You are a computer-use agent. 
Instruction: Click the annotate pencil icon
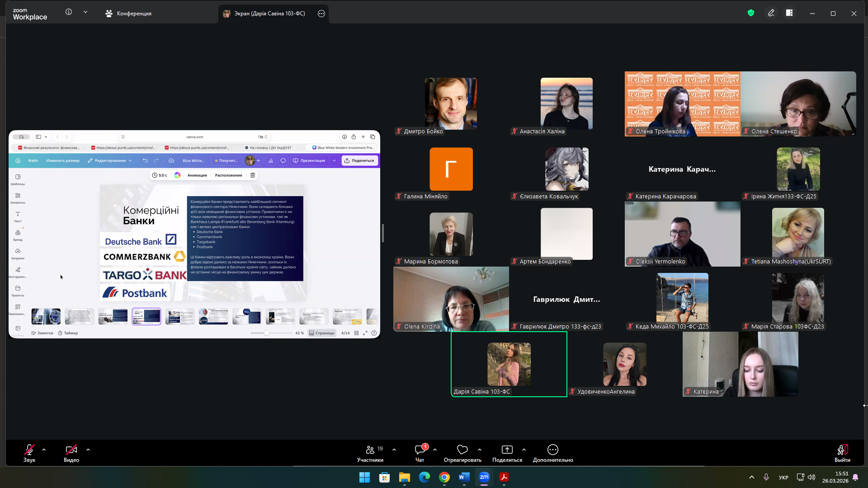(x=771, y=13)
